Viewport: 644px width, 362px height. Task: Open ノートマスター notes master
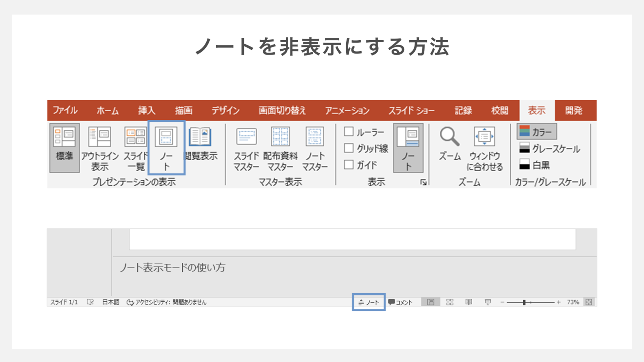coord(315,148)
